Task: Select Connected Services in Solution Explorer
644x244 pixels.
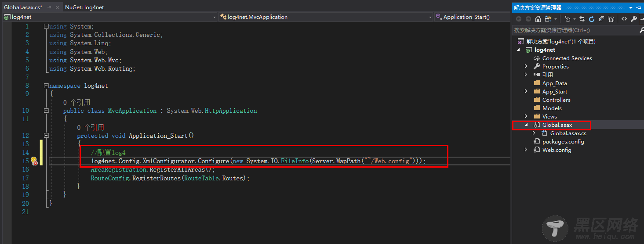Action: click(567, 58)
